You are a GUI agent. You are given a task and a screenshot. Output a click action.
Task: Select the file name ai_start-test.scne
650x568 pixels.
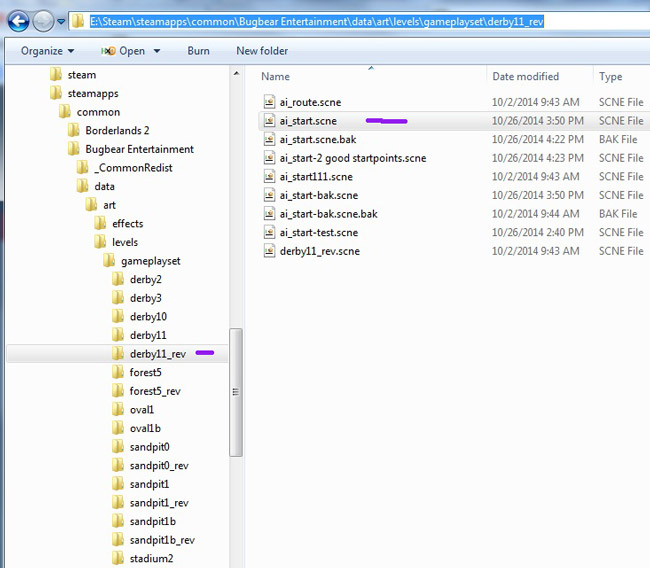coord(318,233)
